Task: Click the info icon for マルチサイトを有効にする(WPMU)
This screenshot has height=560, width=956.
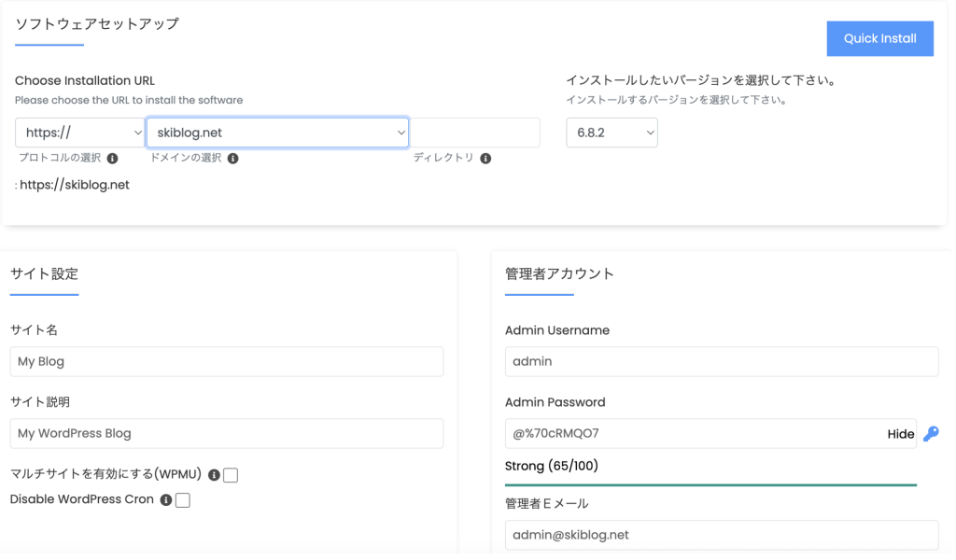Action: pos(214,475)
